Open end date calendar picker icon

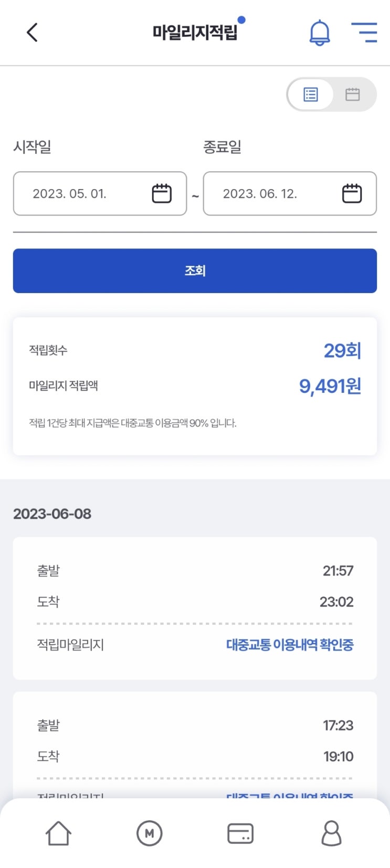(352, 193)
